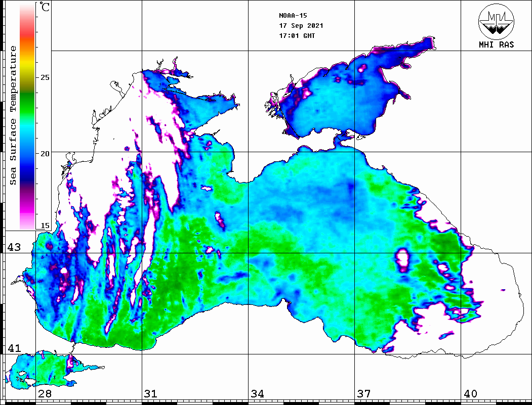Click the '25' value on the temperature scale
Image resolution: width=532 pixels, height=405 pixels.
(x=45, y=77)
